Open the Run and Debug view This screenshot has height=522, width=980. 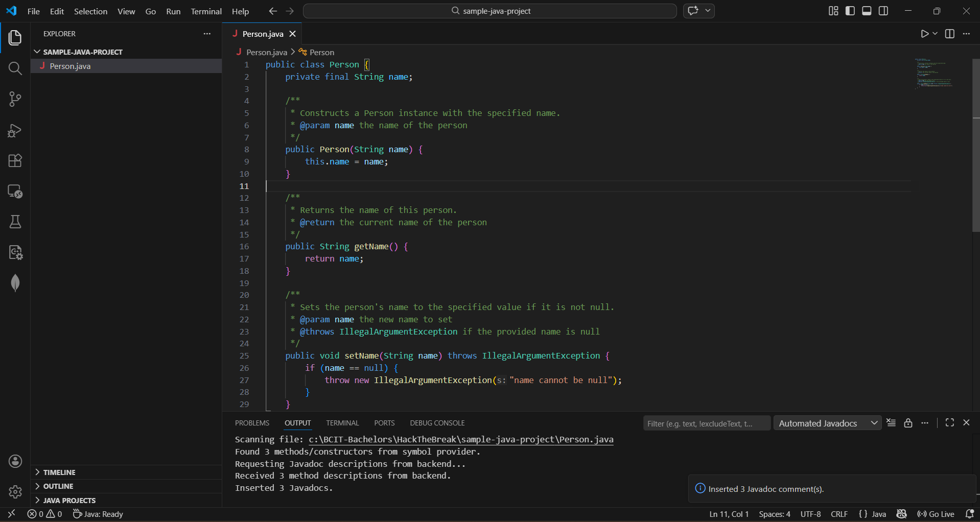pos(15,130)
